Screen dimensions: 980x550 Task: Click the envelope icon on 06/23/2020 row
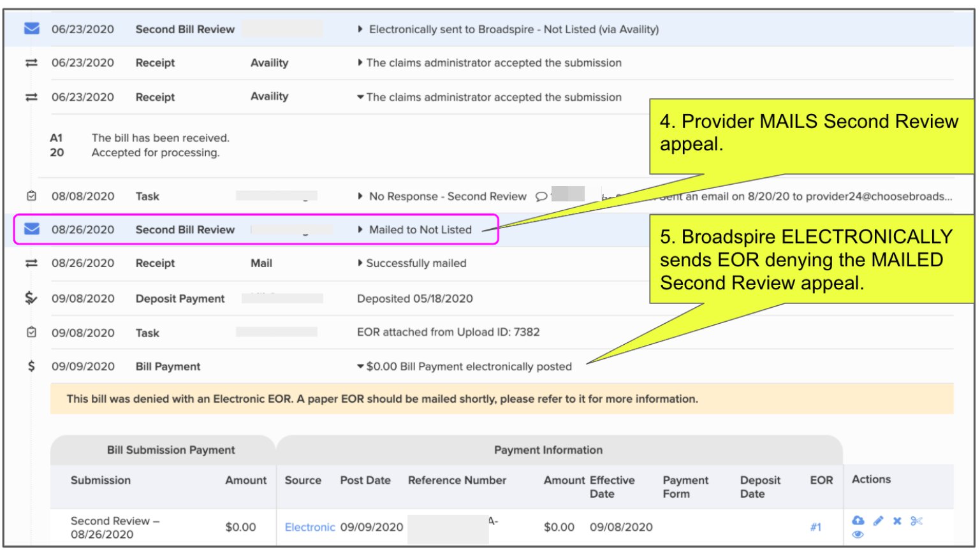coord(31,29)
